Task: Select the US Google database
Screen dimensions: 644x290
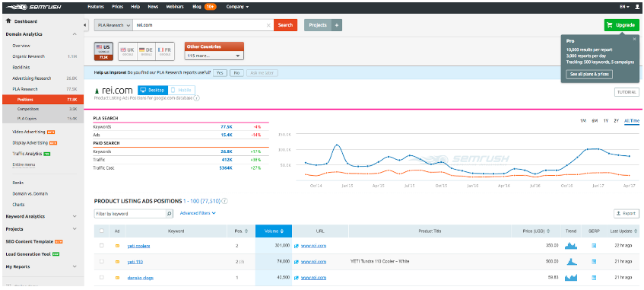Action: tap(104, 52)
